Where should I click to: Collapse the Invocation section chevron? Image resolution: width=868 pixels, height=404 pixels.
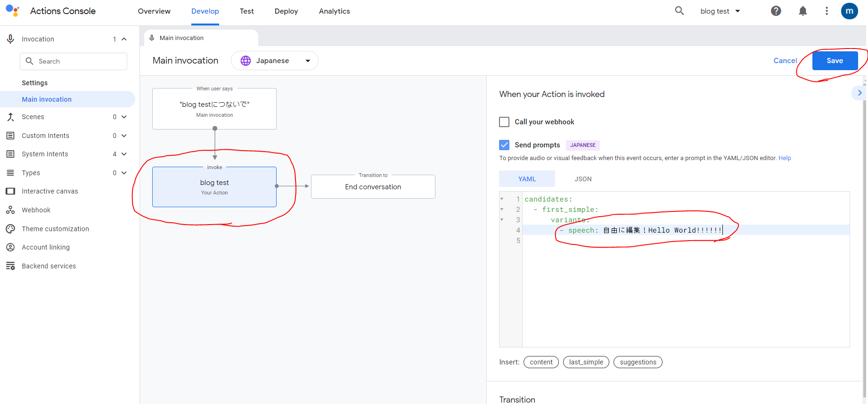(x=124, y=39)
